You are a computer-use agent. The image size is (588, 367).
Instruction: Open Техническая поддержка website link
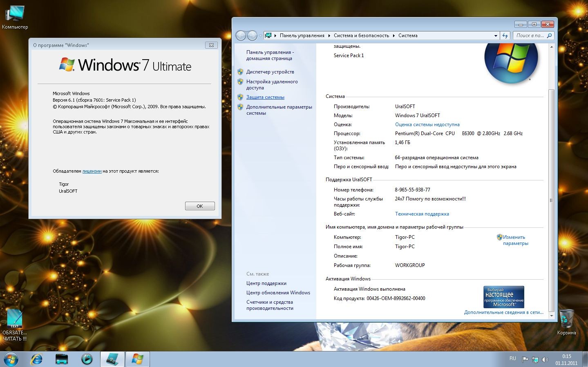tap(422, 214)
